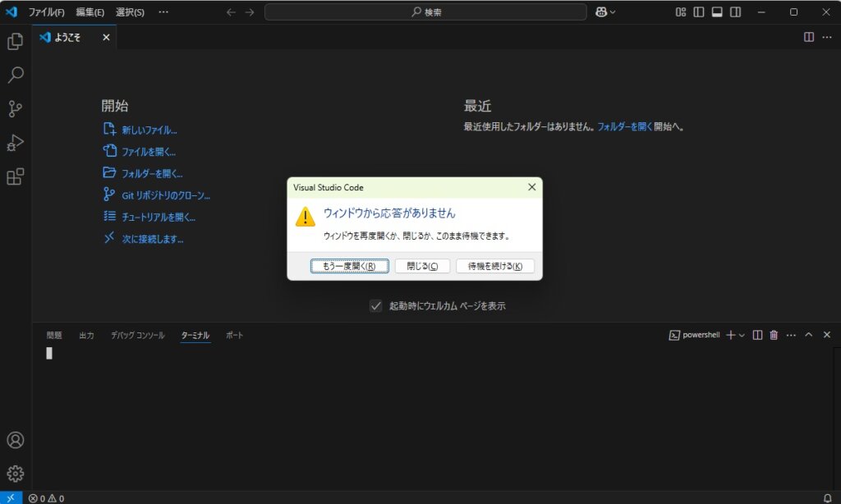Switch to the ターミナル panel tab
Screen dimensions: 841x504
[x=195, y=335]
